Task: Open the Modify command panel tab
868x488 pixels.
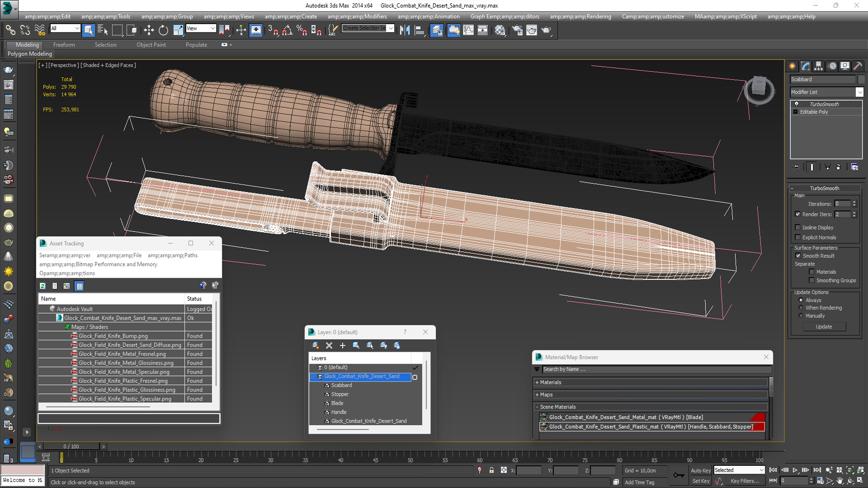Action: [x=806, y=66]
